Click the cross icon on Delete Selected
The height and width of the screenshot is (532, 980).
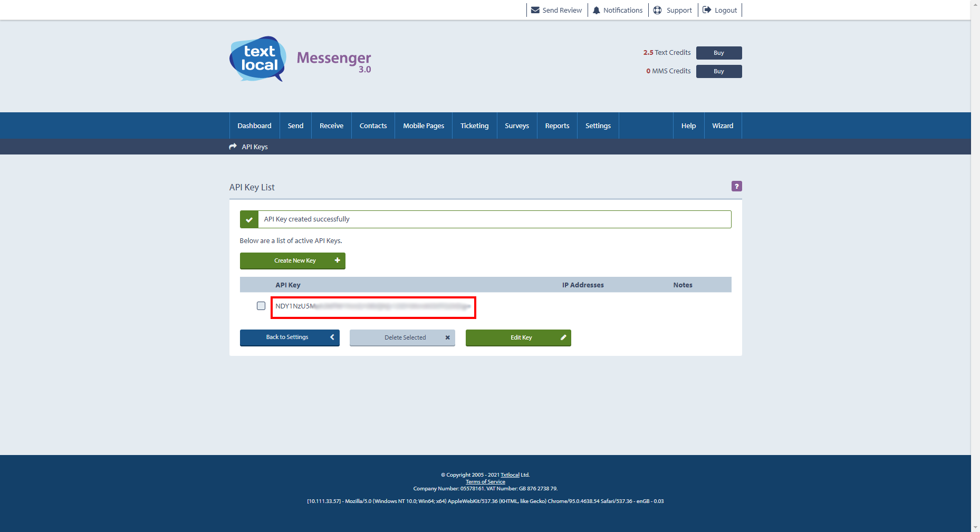tap(447, 337)
